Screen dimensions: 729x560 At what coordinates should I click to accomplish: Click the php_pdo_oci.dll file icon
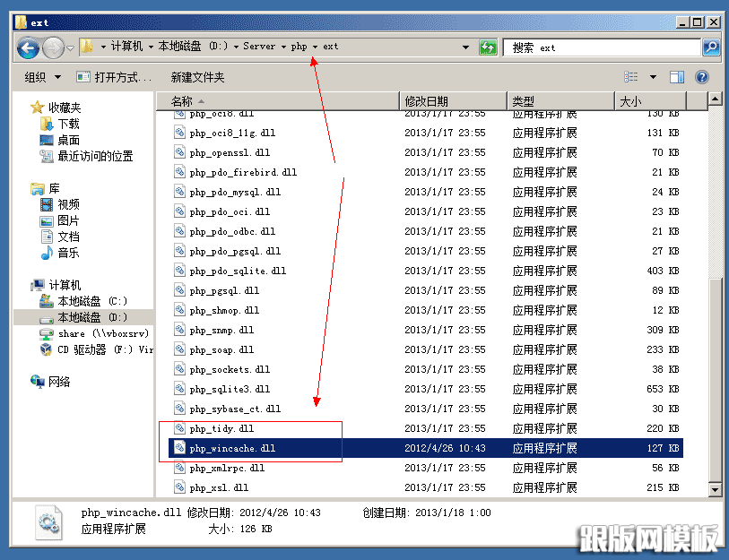coord(179,211)
